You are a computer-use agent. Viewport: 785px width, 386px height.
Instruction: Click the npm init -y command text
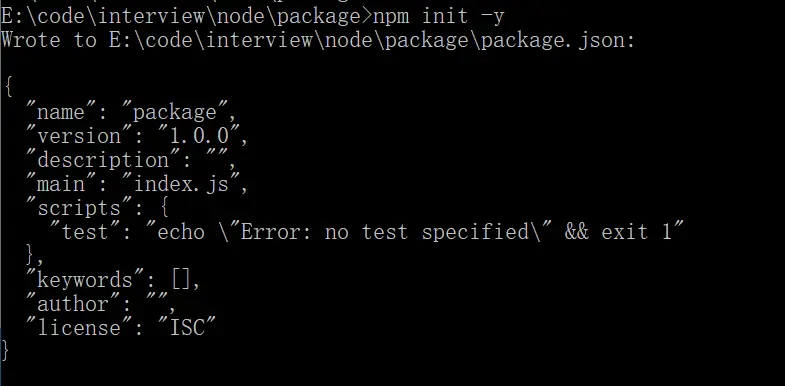(439, 17)
